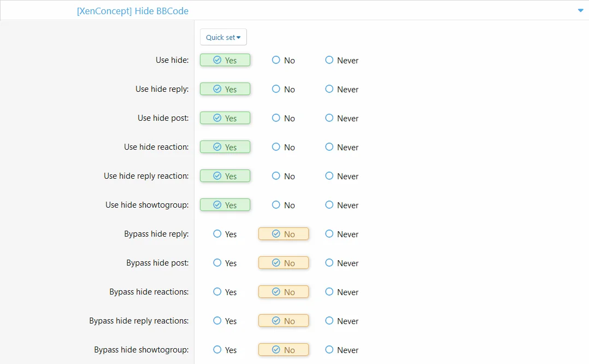Screen dimensions: 589x364
Task: Open the Quick set dropdown
Action: 223,37
